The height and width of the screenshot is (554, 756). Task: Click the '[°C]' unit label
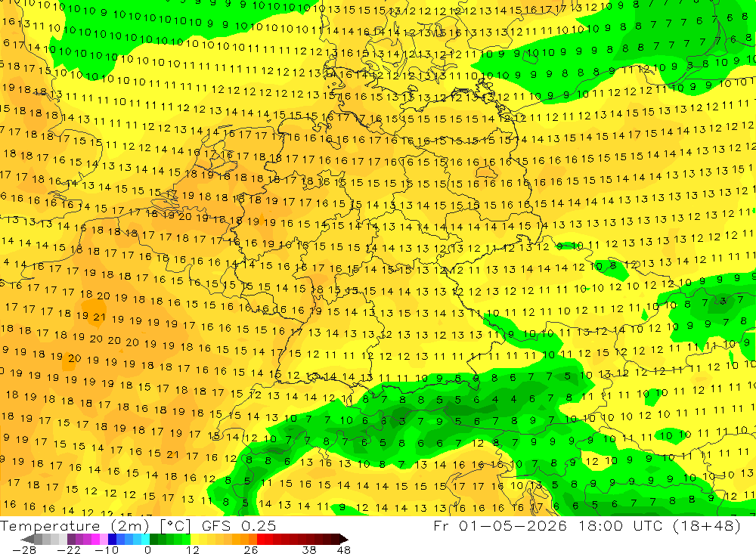[175, 526]
